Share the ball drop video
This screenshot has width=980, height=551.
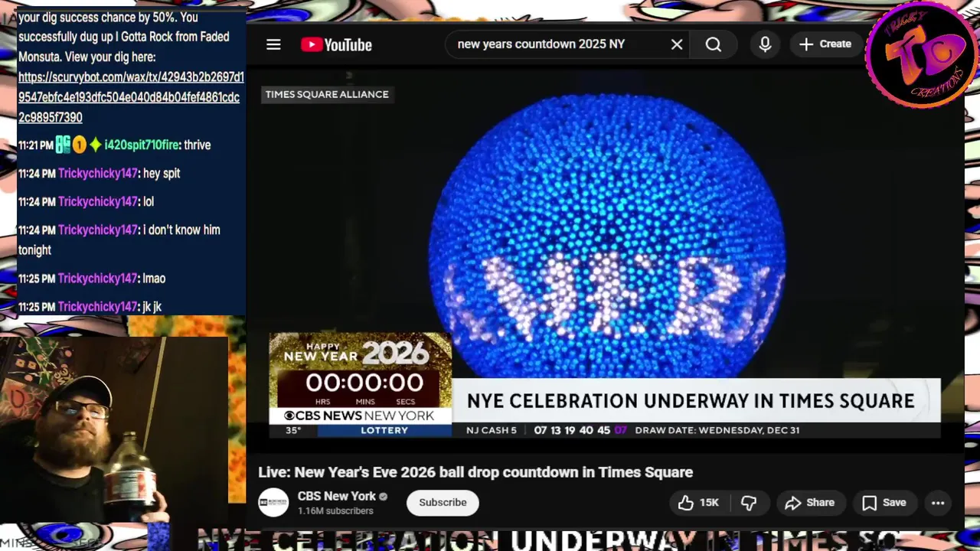(810, 503)
